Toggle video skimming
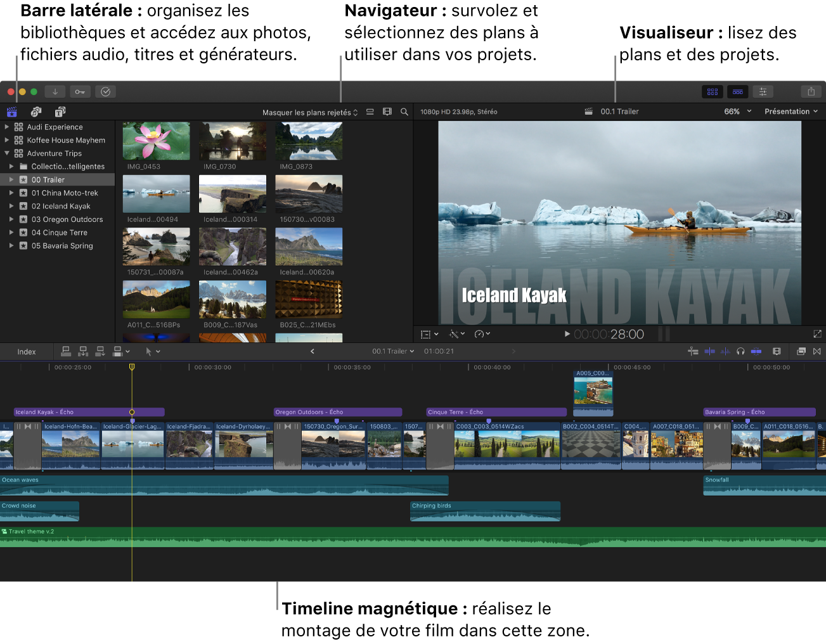 pyautogui.click(x=709, y=351)
